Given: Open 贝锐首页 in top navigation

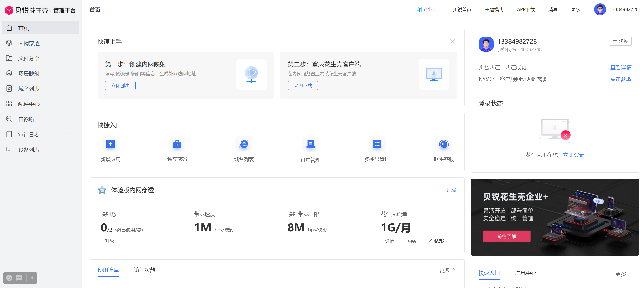Looking at the screenshot, I should point(462,10).
